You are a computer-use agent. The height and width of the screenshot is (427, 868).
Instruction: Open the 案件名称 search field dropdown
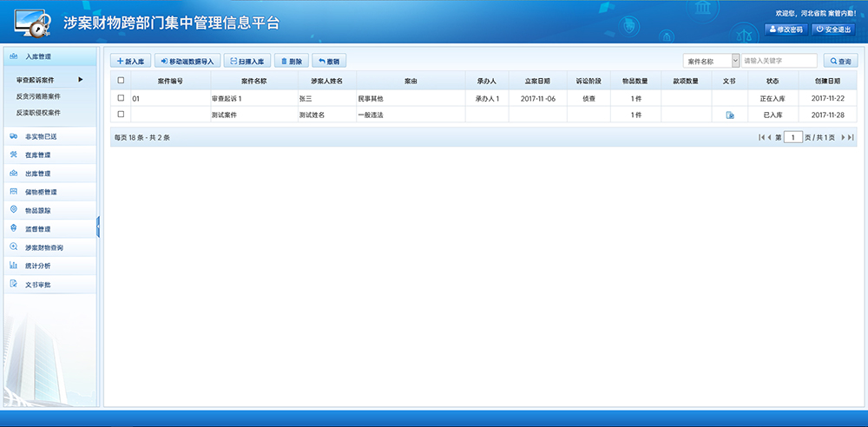tap(735, 61)
